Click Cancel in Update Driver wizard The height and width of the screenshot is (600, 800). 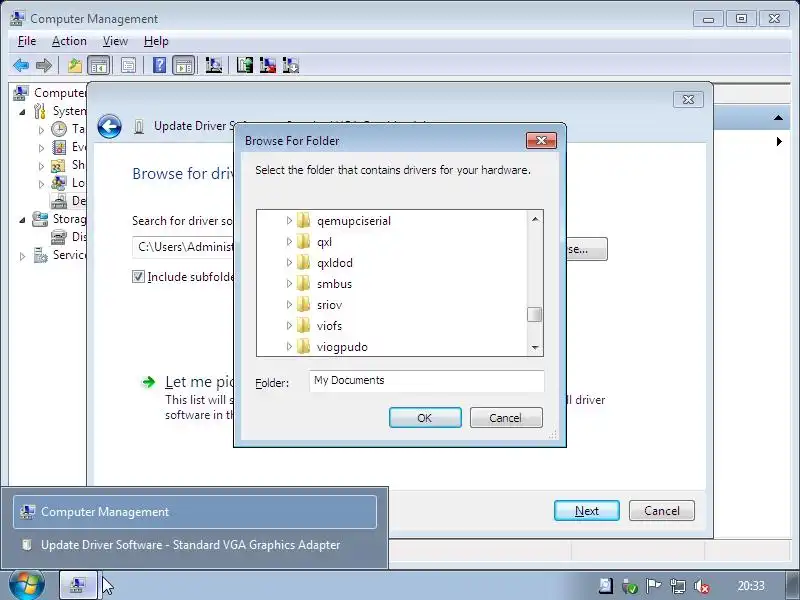pos(662,511)
